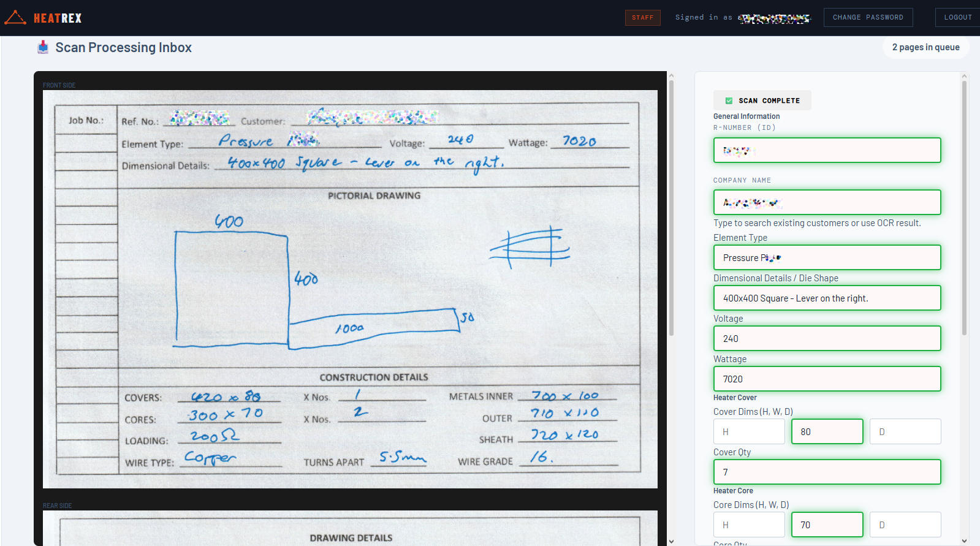This screenshot has height=546, width=980.
Task: Click the Core Dims D field
Action: click(x=905, y=525)
